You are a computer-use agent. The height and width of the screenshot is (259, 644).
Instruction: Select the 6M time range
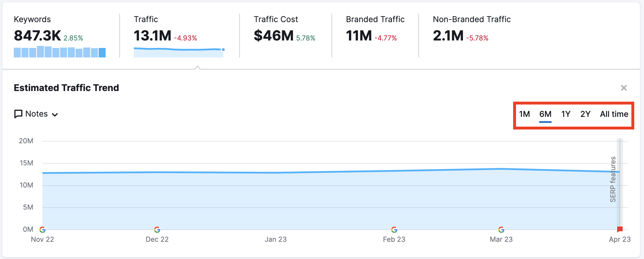tap(545, 114)
